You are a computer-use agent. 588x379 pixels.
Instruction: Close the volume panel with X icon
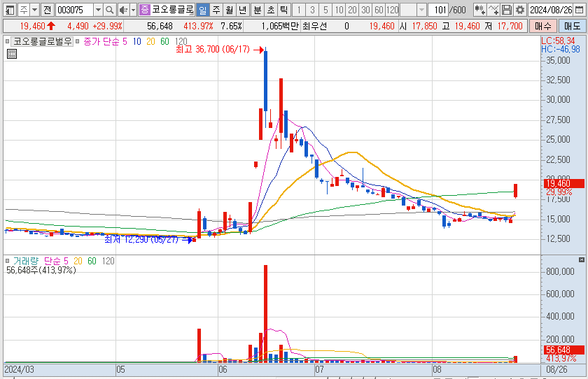(582, 259)
